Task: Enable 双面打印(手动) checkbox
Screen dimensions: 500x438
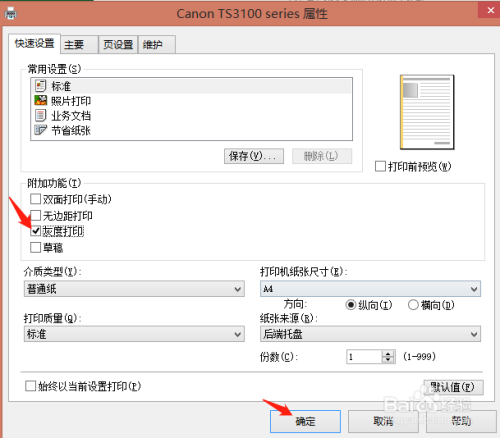Action: [x=35, y=199]
